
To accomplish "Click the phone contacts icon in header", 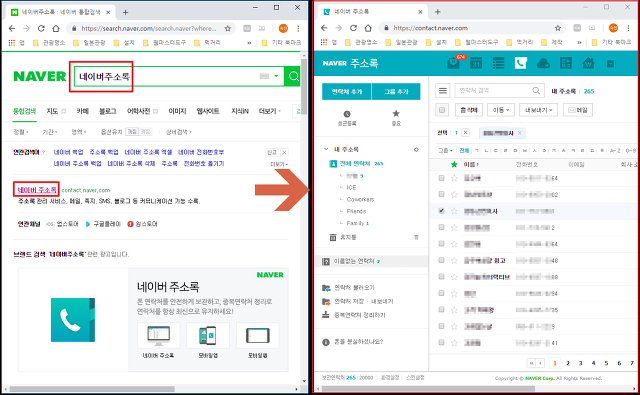I will pyautogui.click(x=520, y=63).
